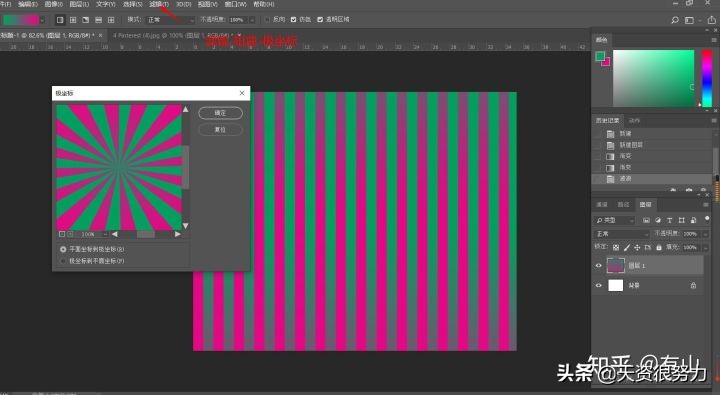This screenshot has width=720, height=395.
Task: Filter layers by pixel layer icon
Action: point(646,220)
